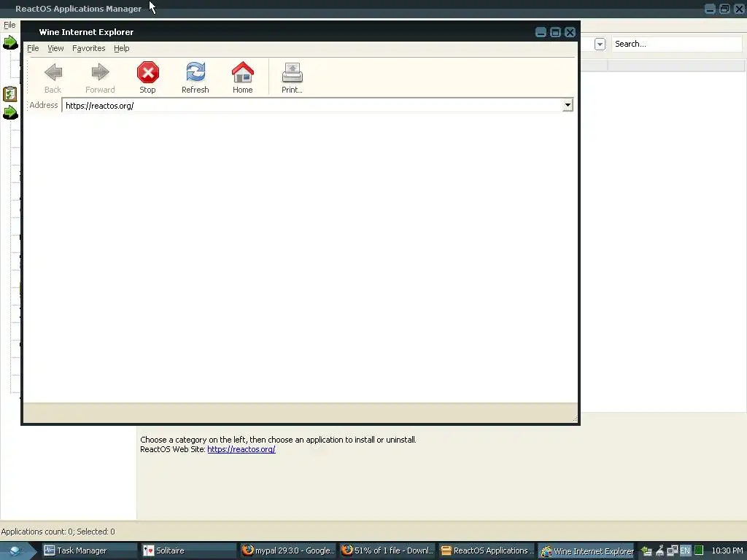Image resolution: width=747 pixels, height=560 pixels.
Task: Close the Wine Internet Explorer window
Action: [570, 32]
